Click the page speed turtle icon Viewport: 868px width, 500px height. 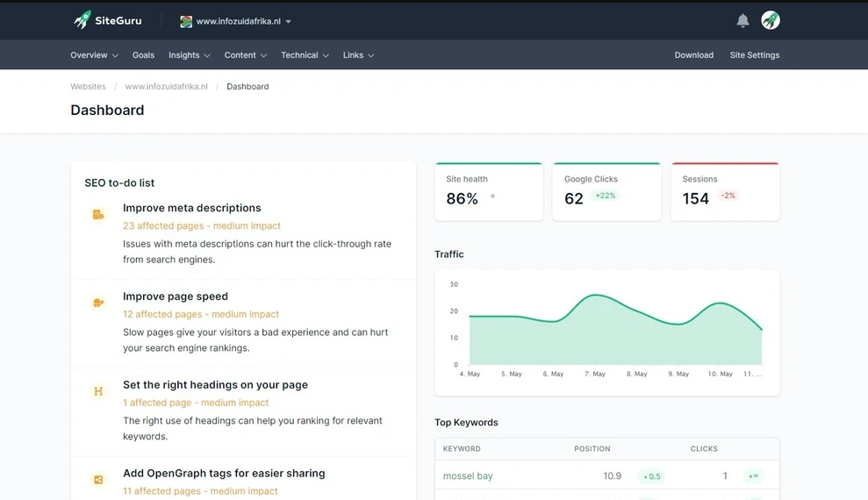pyautogui.click(x=98, y=303)
